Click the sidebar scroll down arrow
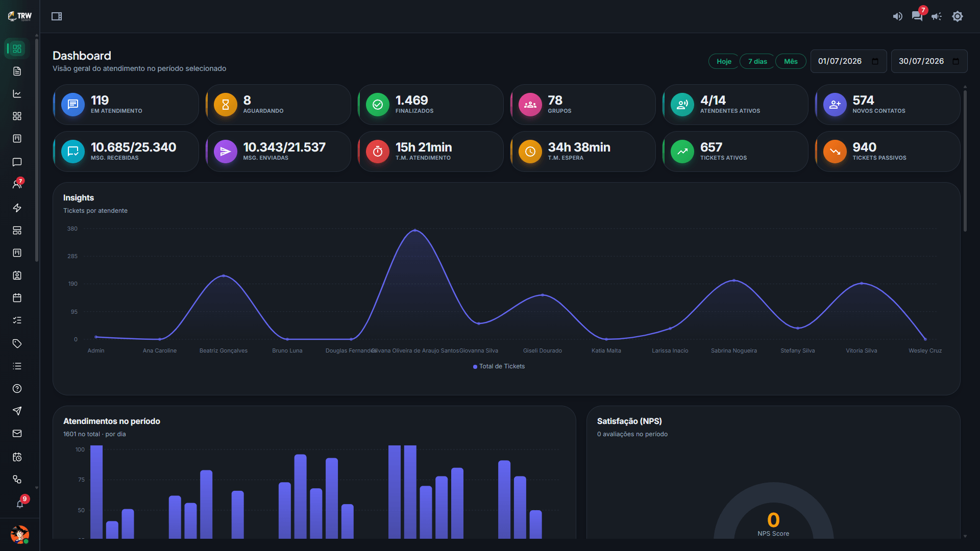 (37, 488)
